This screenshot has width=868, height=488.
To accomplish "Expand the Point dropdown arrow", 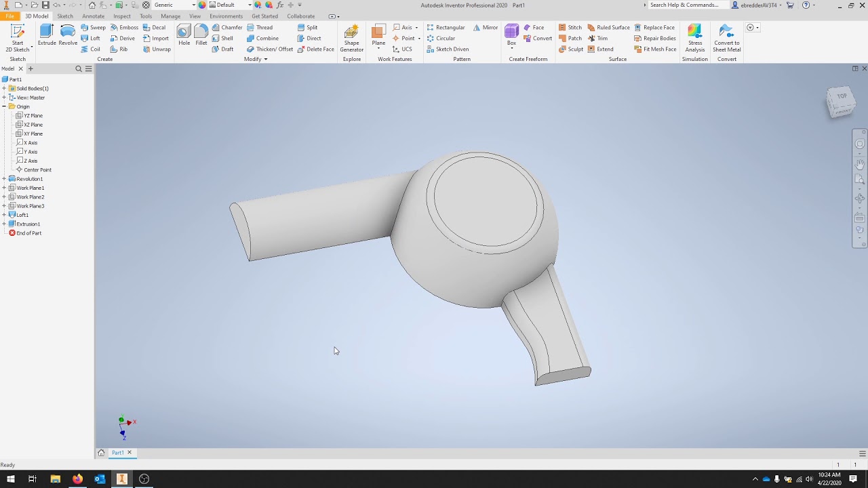I will tap(419, 39).
